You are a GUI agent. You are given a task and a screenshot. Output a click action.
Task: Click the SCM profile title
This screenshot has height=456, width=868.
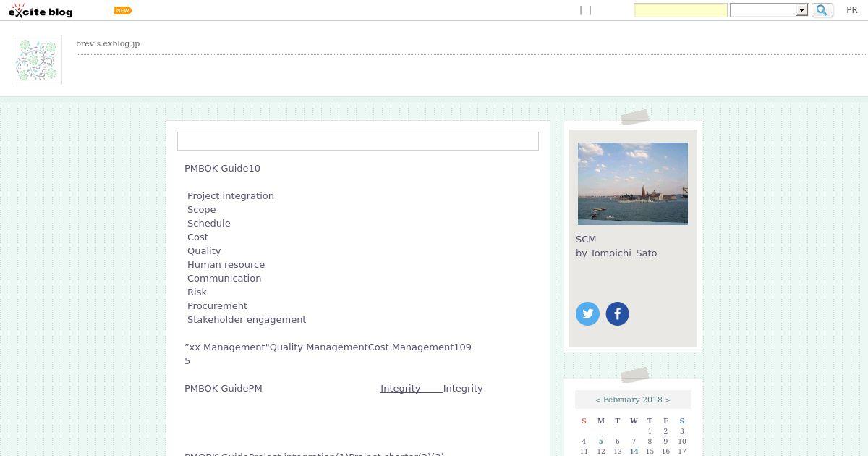click(x=586, y=239)
